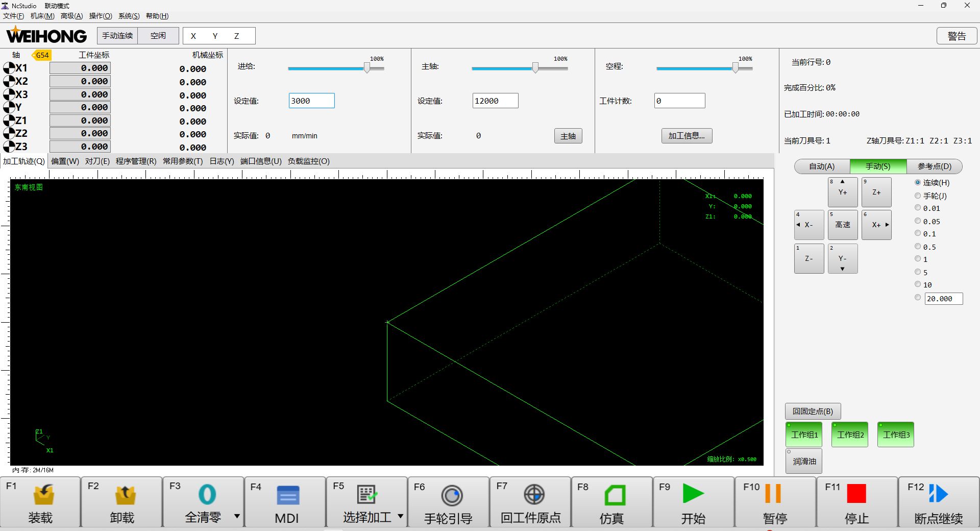Viewport: 980px width, 531px height.
Task: Click the F1 load (装载) icon
Action: [43, 495]
